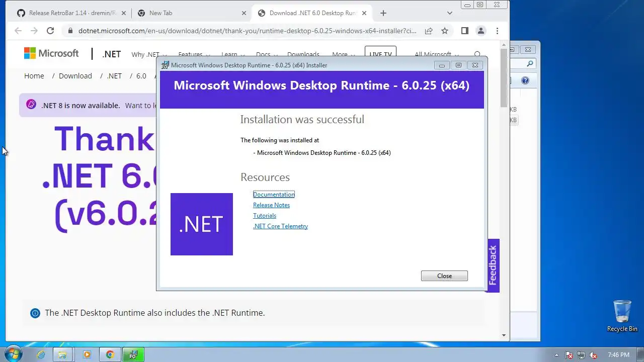This screenshot has width=644, height=362.
Task: Open the 7:46 PM taskbar clock
Action: [618, 355]
